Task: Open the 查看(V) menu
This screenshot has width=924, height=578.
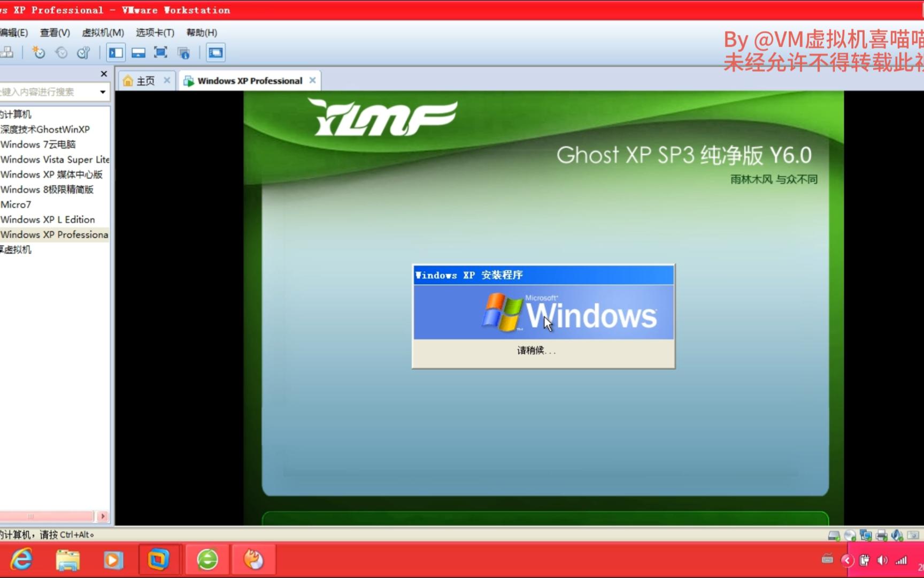Action: click(55, 33)
